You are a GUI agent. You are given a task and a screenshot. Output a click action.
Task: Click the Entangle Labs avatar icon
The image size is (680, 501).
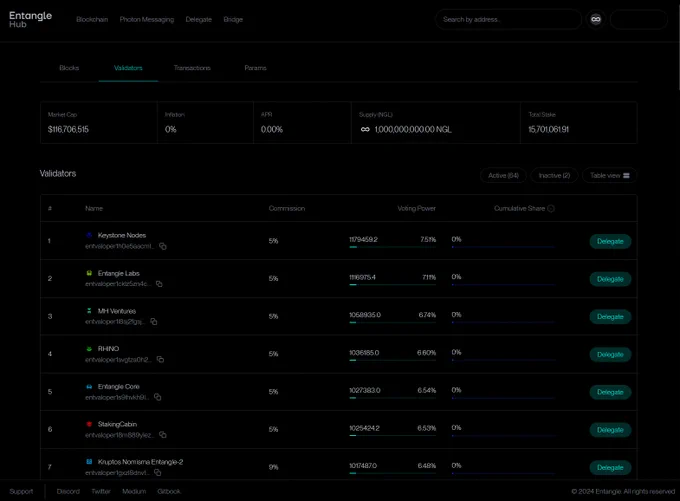click(x=89, y=273)
